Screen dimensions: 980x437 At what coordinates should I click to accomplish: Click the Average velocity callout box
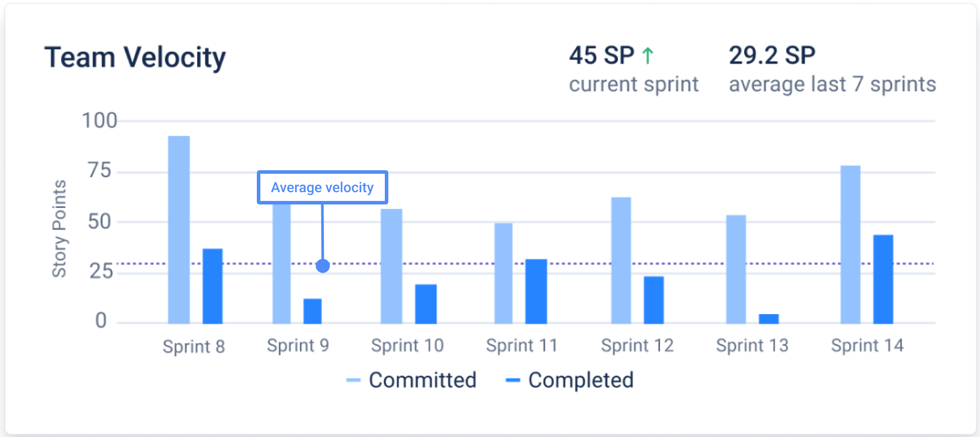click(322, 187)
